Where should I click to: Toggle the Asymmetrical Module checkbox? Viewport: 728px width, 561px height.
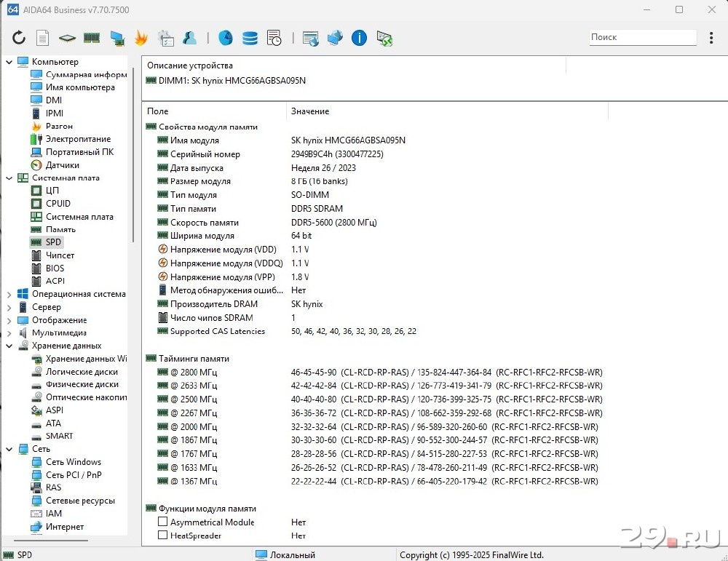[x=163, y=522]
